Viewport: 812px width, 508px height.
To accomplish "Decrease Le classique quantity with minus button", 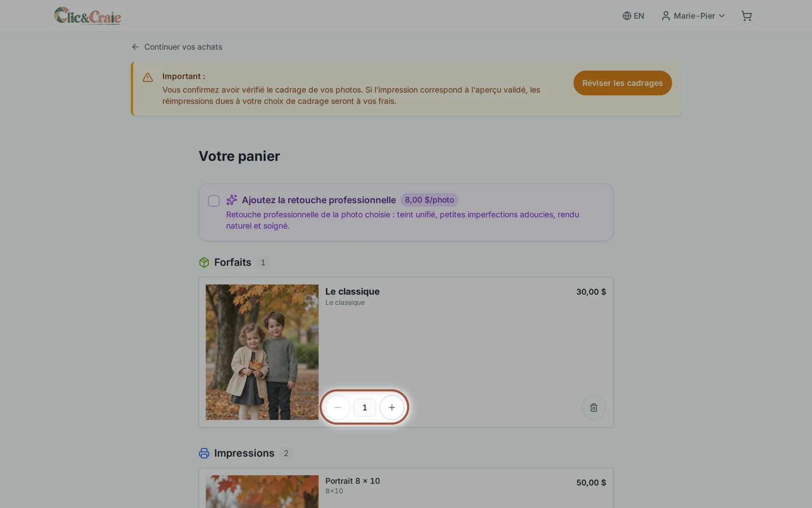I will coord(338,407).
